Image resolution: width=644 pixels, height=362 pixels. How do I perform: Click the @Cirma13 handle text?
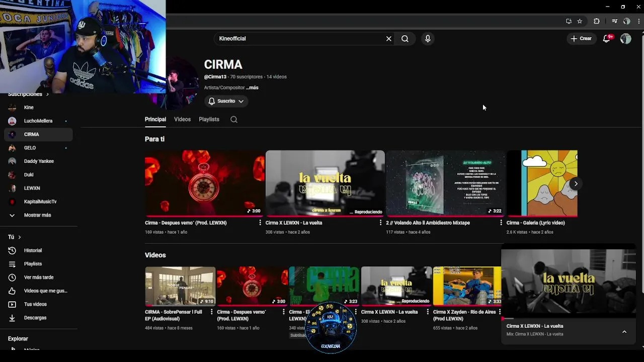point(215,77)
